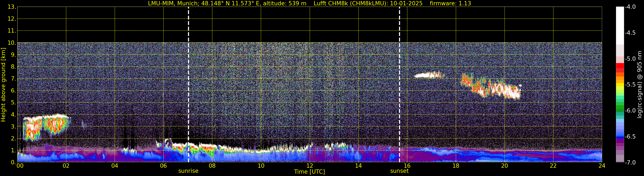Click the 13 km height tick label

point(12,7)
